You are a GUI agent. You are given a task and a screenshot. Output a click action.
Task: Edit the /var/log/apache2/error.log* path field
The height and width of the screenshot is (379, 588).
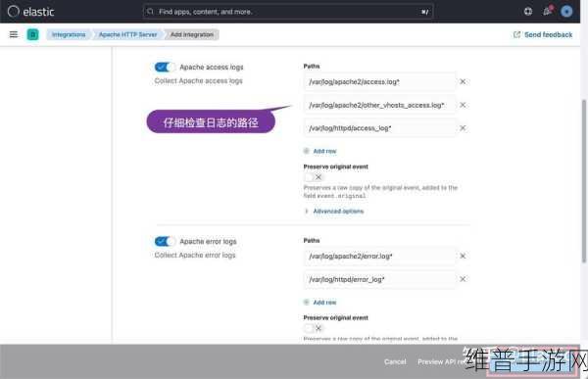[379, 256]
